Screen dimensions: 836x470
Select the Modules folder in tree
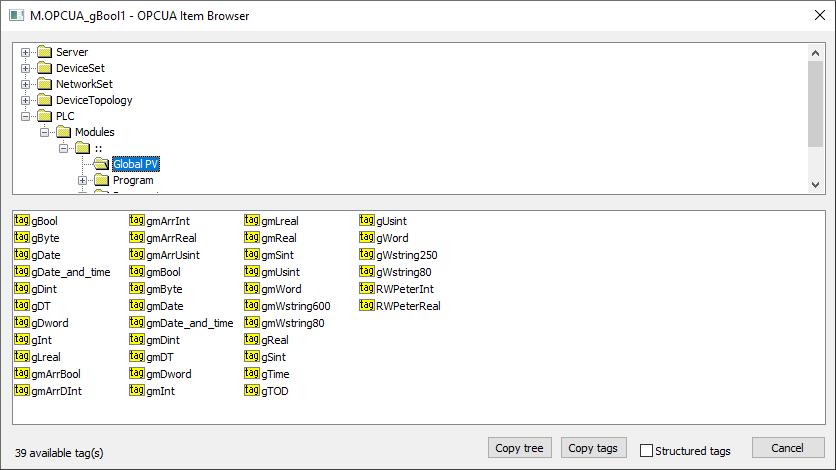click(x=94, y=132)
